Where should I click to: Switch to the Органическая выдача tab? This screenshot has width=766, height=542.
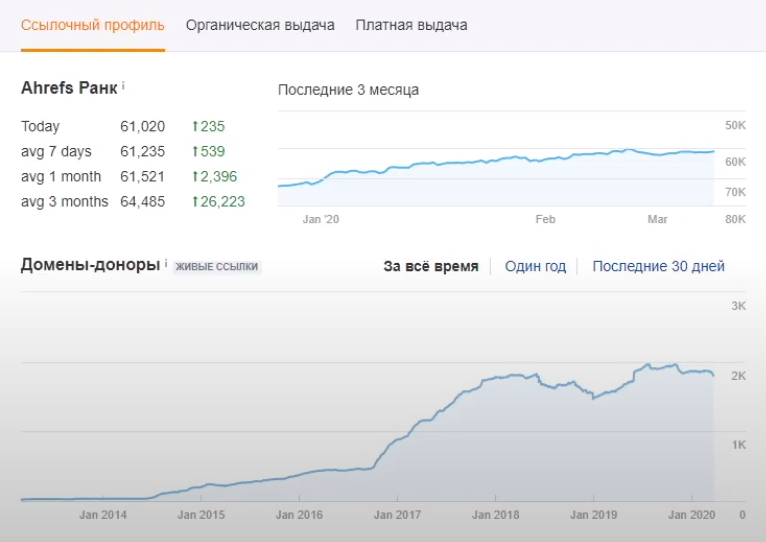260,25
